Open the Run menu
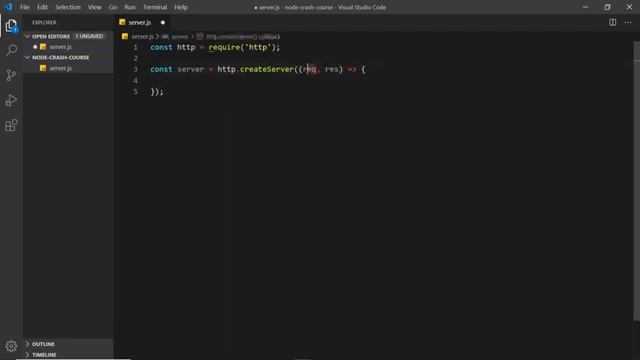The height and width of the screenshot is (360, 640). coord(130,7)
